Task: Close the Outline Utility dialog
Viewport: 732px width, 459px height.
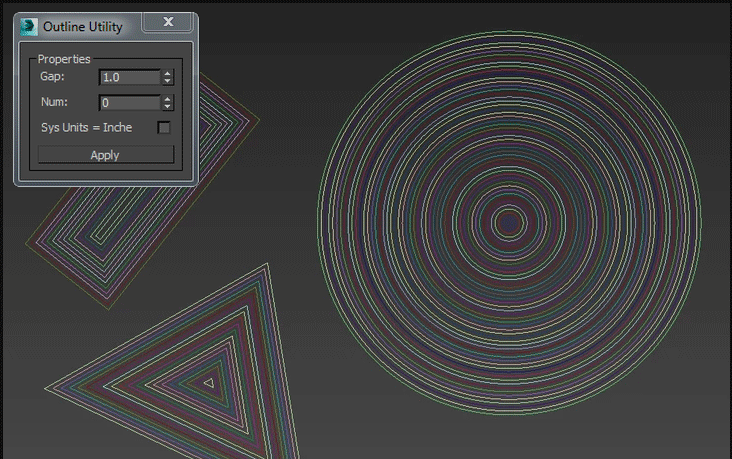Action: coord(168,21)
